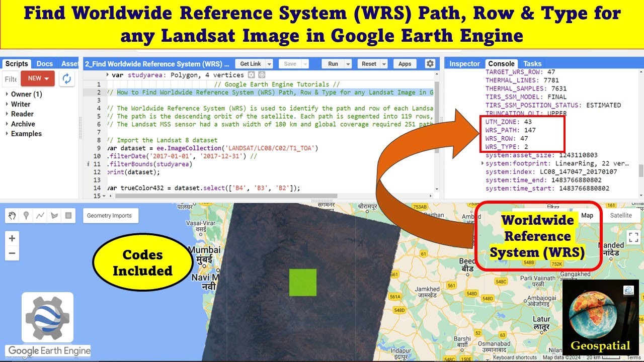Toggle code fold arrow at line 15
Viewport: 644px width, 362px height.
point(103,196)
